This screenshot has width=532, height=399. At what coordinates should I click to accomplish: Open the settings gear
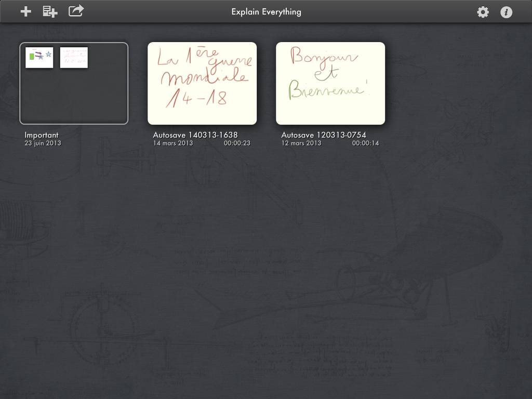(x=483, y=12)
